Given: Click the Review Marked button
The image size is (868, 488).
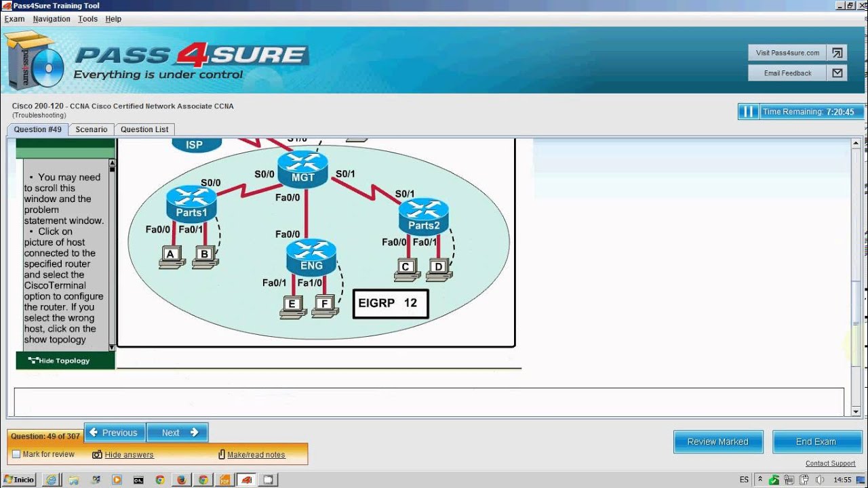Looking at the screenshot, I should click(718, 442).
